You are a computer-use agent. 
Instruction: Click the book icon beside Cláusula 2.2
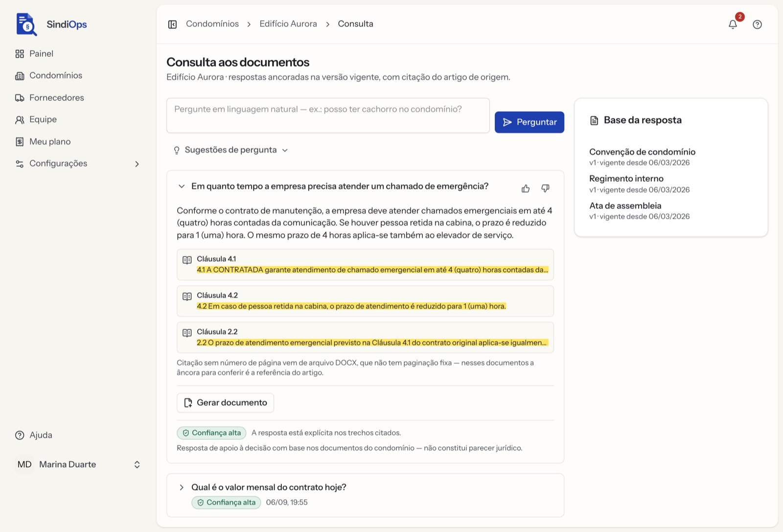click(x=187, y=333)
